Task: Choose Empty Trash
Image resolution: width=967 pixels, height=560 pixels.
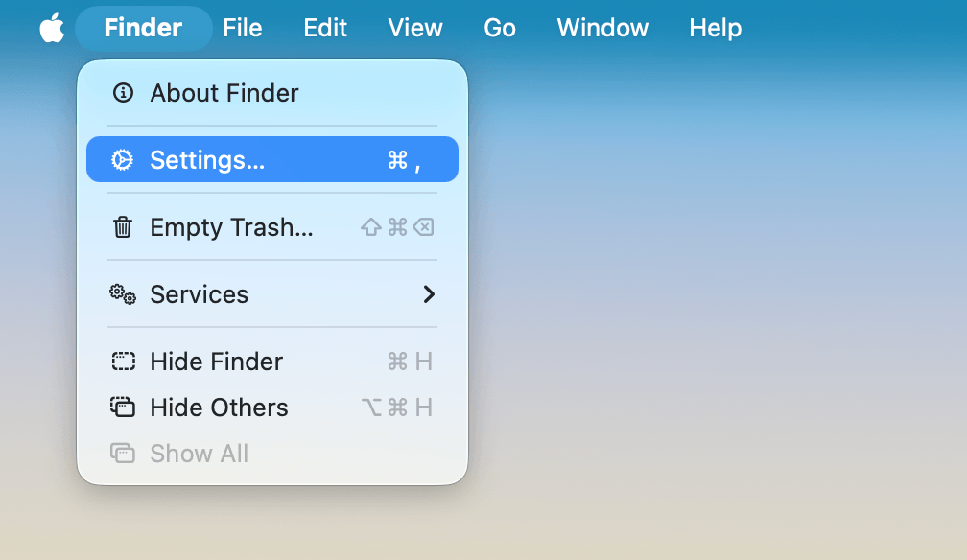Action: (230, 227)
